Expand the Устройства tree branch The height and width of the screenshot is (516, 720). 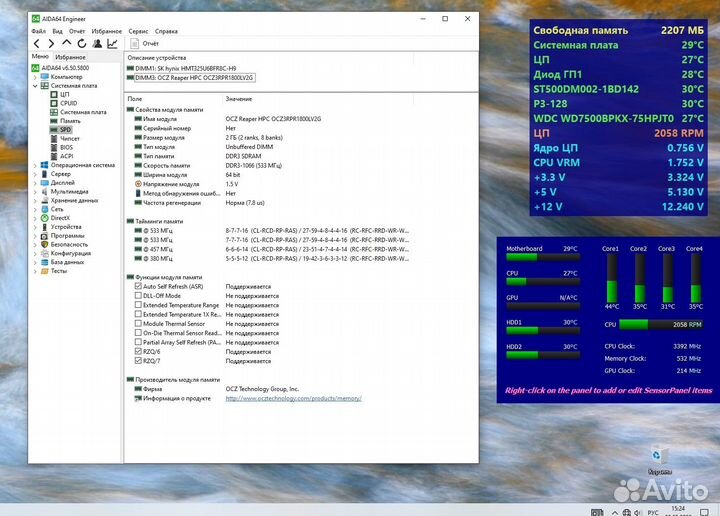(35, 227)
